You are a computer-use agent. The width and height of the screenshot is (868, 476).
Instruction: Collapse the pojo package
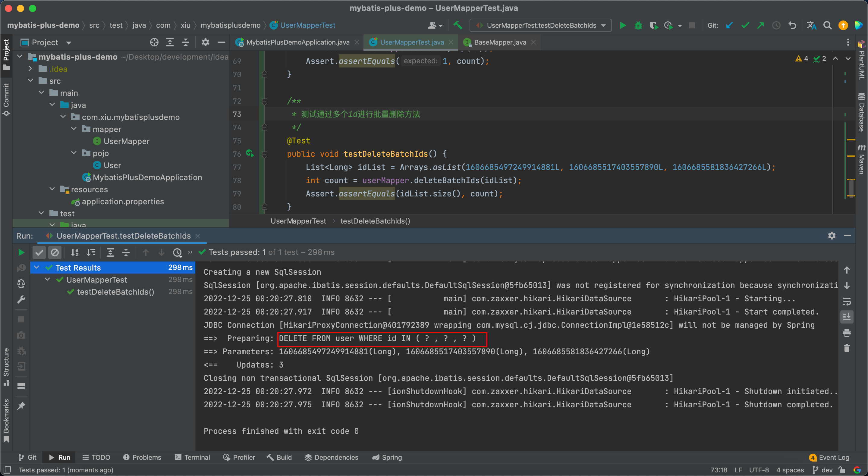coord(74,153)
